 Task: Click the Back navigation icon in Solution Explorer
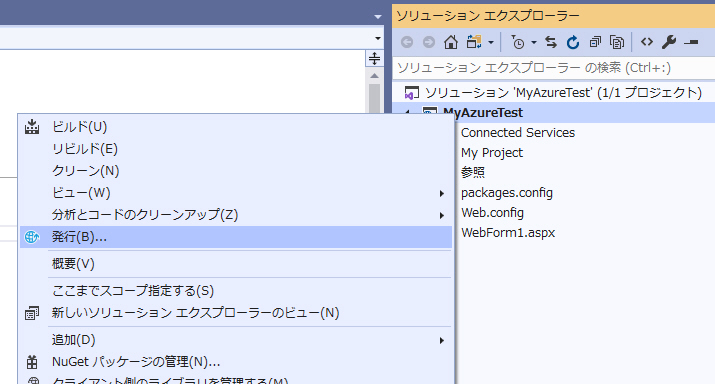(407, 42)
